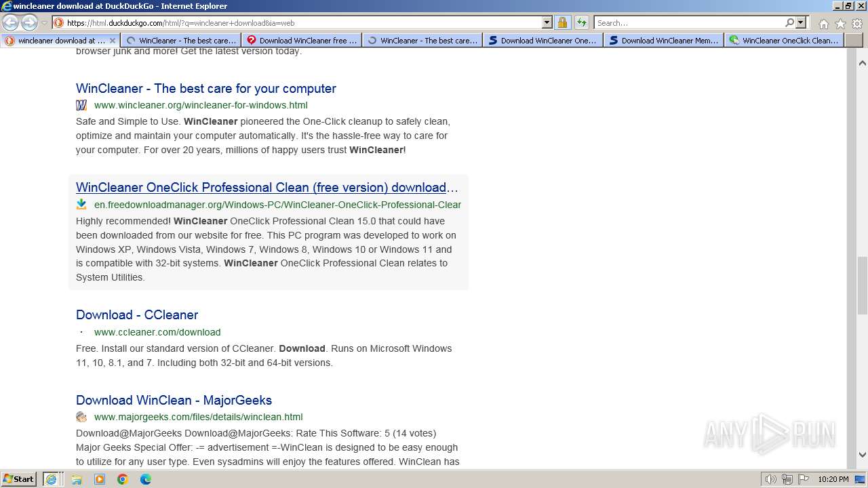Screen dimensions: 868x488
Task: Open WinCleaner OneClick Professional Clean download link
Action: click(267, 188)
